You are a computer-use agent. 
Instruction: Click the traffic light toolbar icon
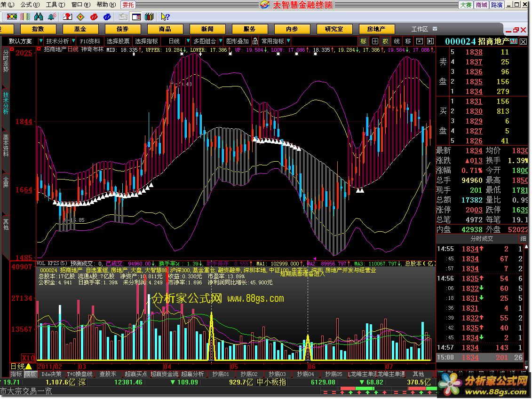(x=12, y=16)
